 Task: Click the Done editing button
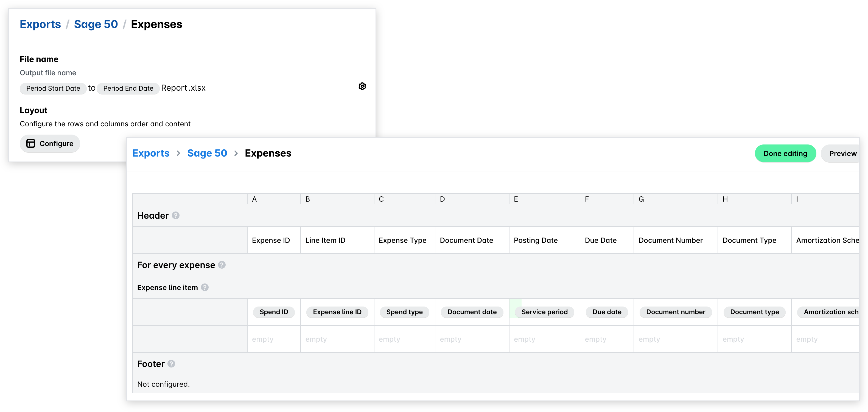coord(785,154)
